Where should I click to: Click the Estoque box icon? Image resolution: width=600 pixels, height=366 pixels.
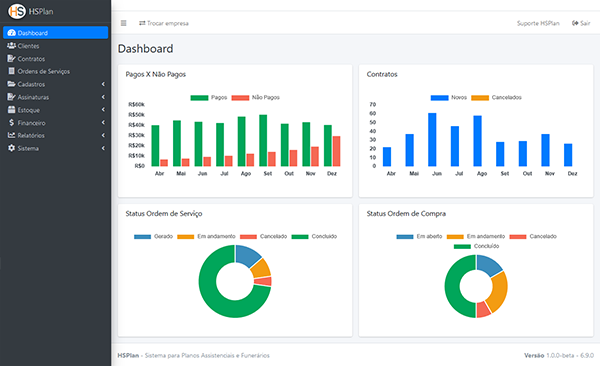pyautogui.click(x=11, y=110)
